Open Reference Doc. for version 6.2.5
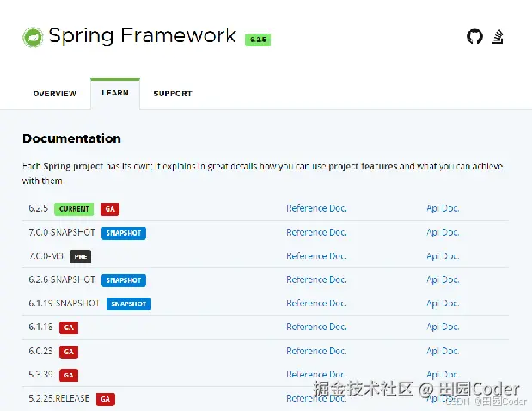The image size is (532, 411). tap(316, 208)
